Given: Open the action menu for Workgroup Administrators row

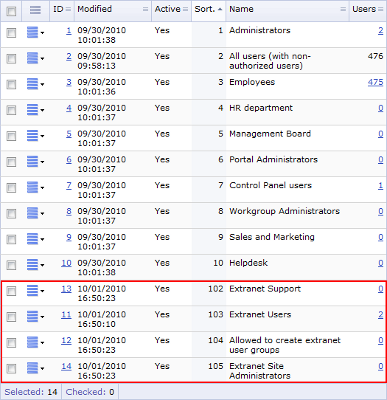Looking at the screenshot, I should [35, 213].
